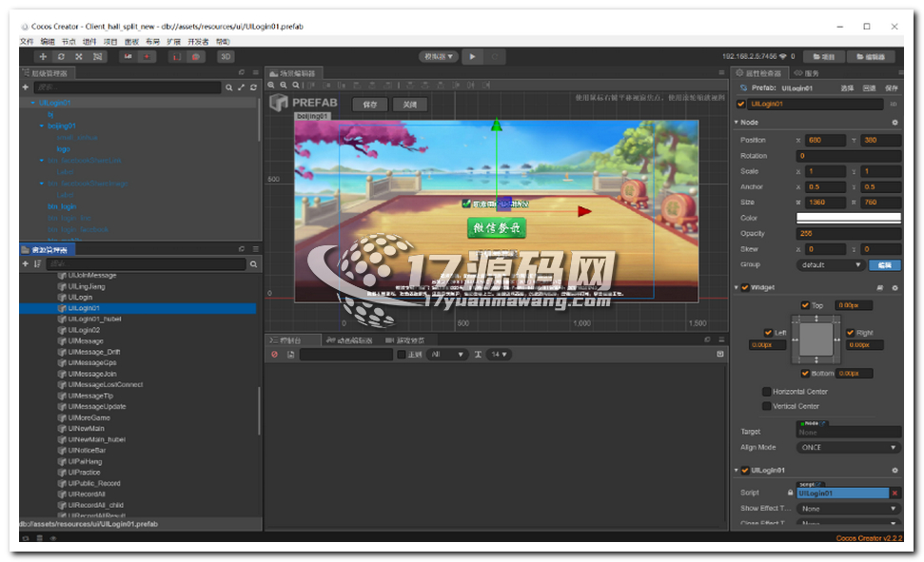Viewport: 924px width, 562px height.
Task: Select the Scale transform tool
Action: point(79,57)
